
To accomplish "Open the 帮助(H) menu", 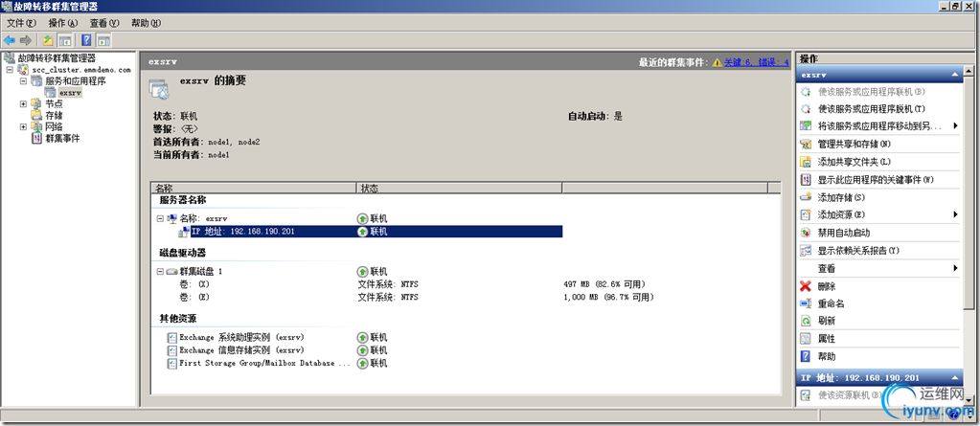I will click(146, 23).
